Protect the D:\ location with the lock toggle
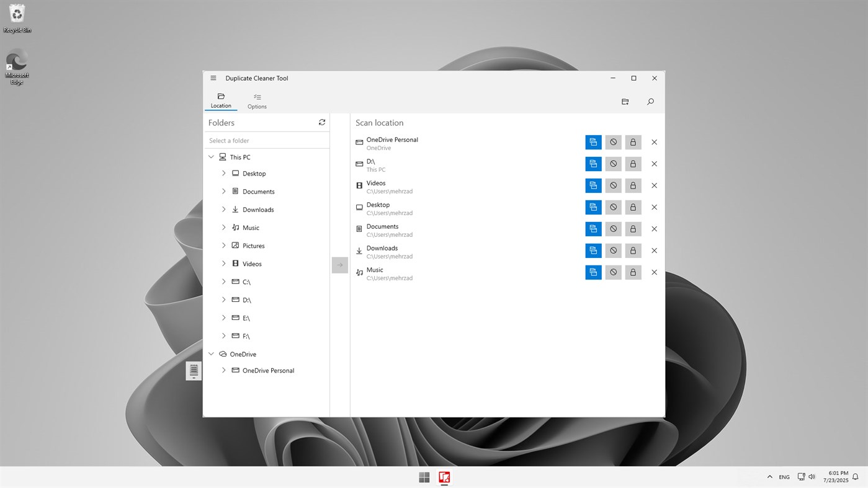Image resolution: width=868 pixels, height=488 pixels. coord(633,163)
